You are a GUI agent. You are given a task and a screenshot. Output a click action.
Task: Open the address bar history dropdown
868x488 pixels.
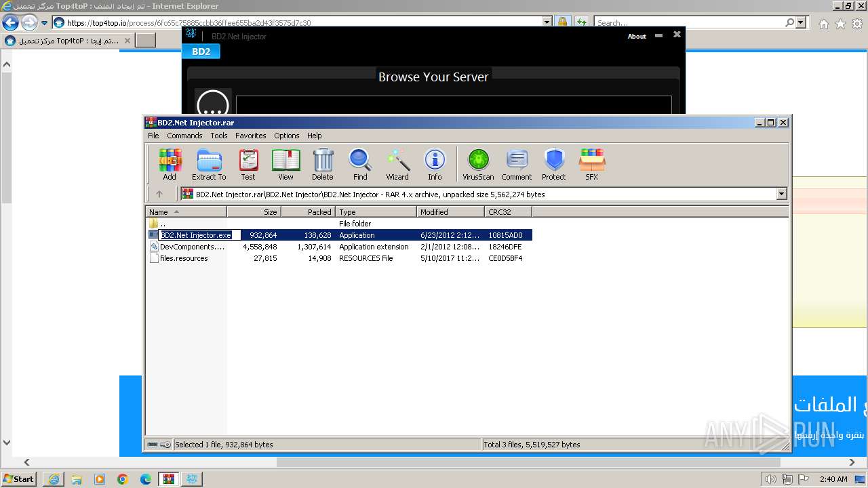point(547,22)
